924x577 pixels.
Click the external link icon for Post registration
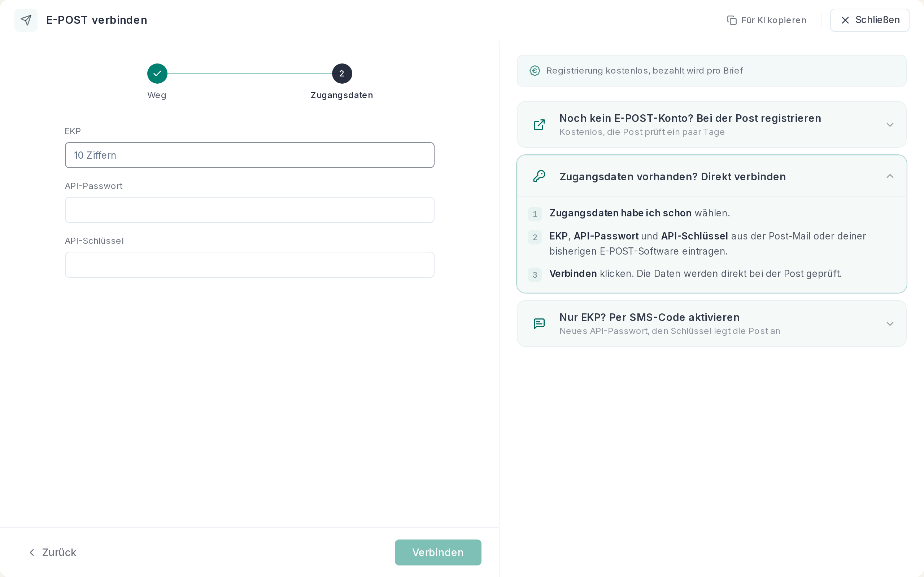click(x=539, y=125)
